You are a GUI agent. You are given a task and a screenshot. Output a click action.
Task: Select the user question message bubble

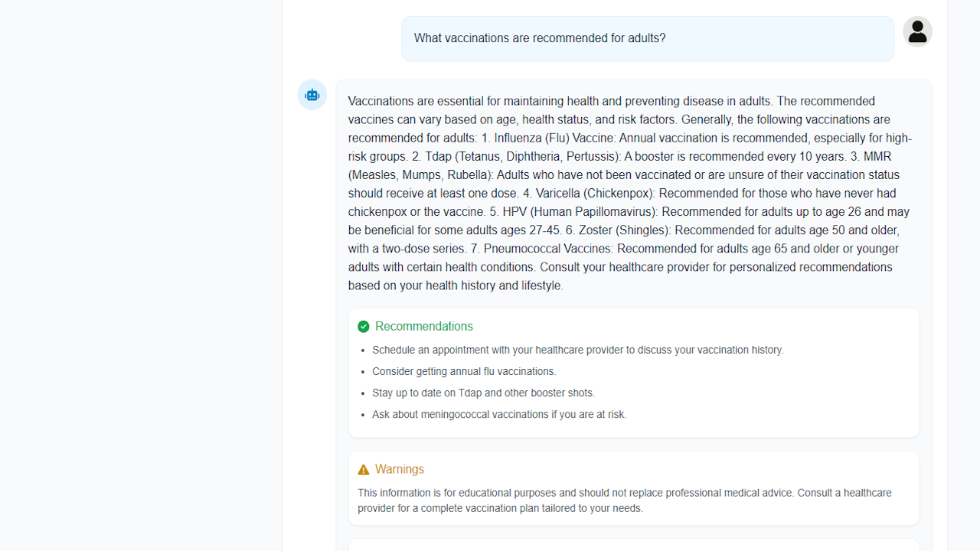(x=647, y=38)
